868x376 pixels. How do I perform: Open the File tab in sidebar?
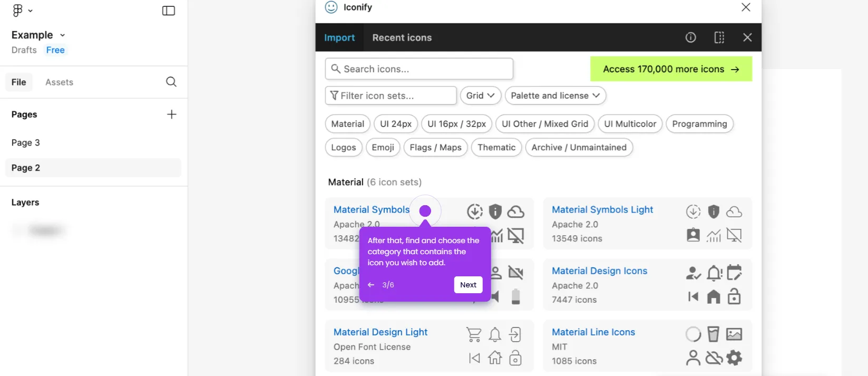pos(19,82)
